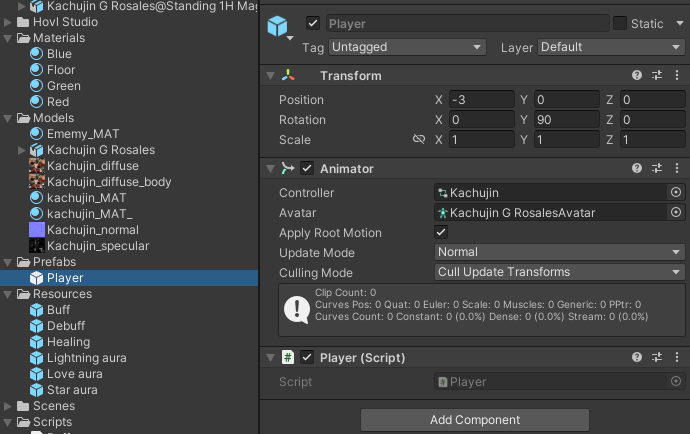Image resolution: width=690 pixels, height=434 pixels.
Task: Enable the Static checkbox
Action: point(620,23)
